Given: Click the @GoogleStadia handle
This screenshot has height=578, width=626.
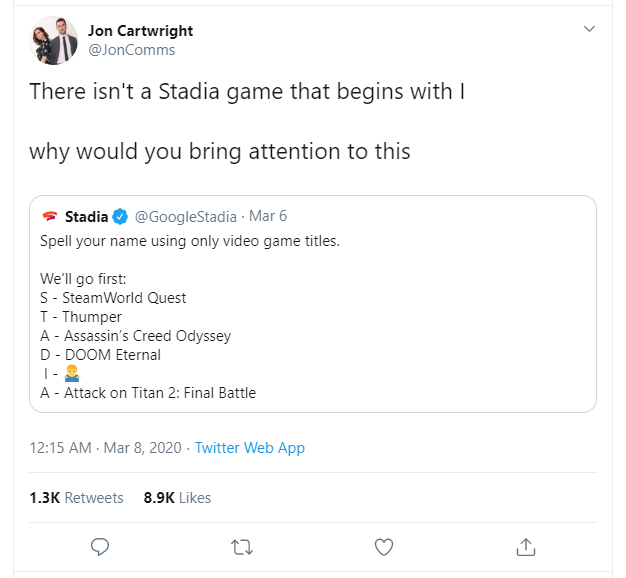Looking at the screenshot, I should (185, 216).
